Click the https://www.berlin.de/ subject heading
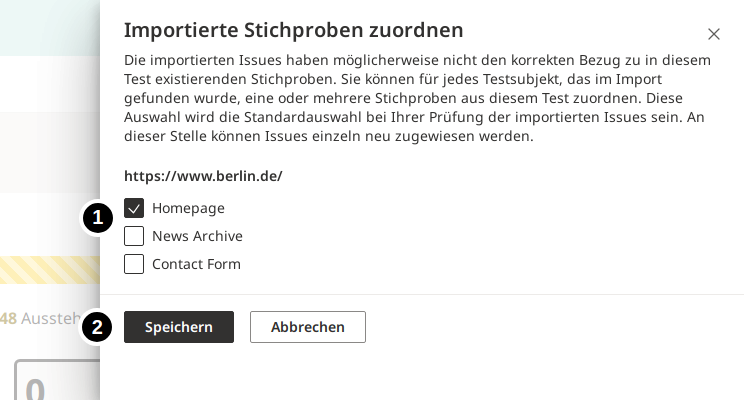Screen dimensions: 744x400 (x=203, y=176)
